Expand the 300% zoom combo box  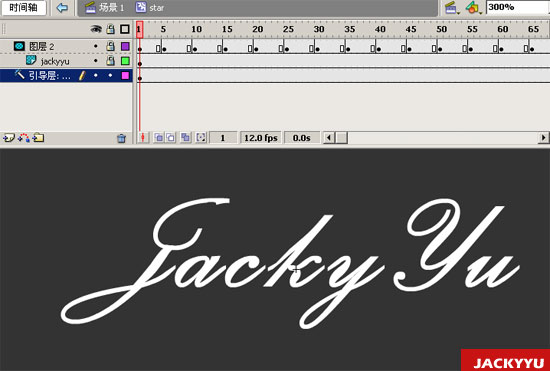click(x=518, y=7)
